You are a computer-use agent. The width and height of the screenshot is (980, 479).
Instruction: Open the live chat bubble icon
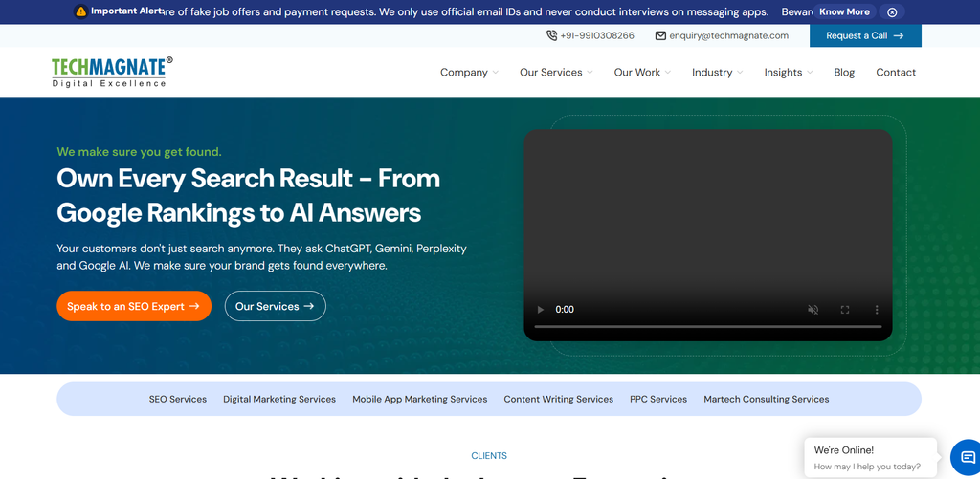(x=967, y=457)
